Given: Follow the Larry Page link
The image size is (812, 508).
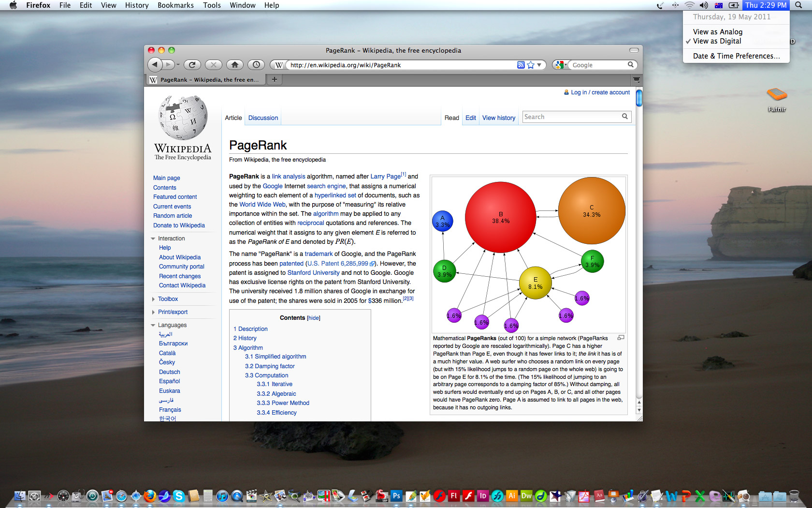Looking at the screenshot, I should coord(386,177).
